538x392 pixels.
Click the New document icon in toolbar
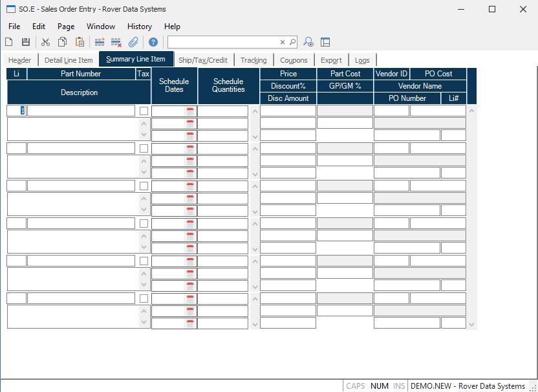(x=9, y=42)
